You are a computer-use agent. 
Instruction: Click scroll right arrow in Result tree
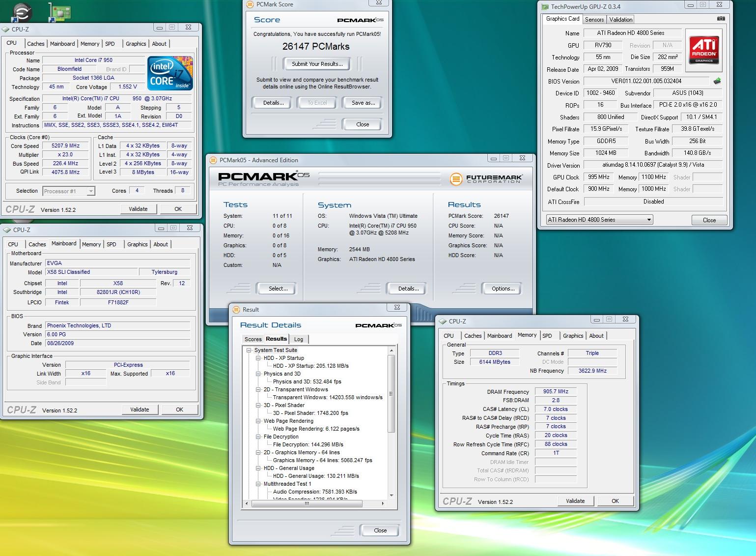coord(383,504)
